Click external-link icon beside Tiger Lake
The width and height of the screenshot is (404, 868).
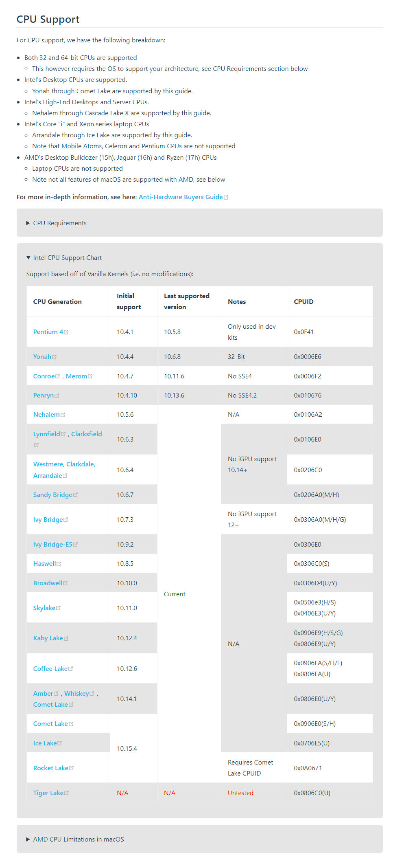pos(67,793)
